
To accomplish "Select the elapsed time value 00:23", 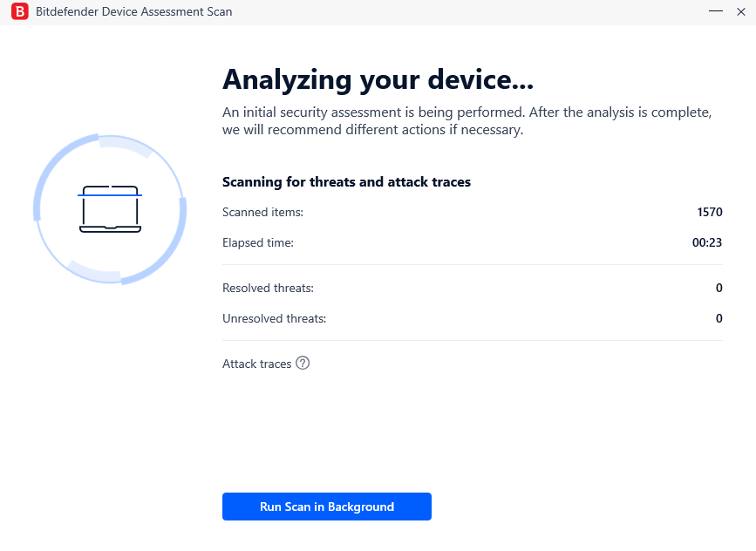I will (707, 242).
